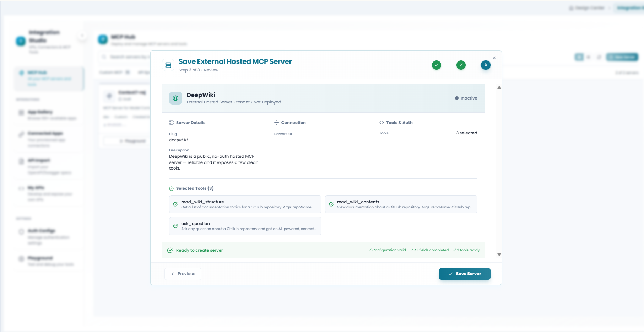The width and height of the screenshot is (644, 332).
Task: Click the "All fields completed" indicator
Action: pos(429,250)
